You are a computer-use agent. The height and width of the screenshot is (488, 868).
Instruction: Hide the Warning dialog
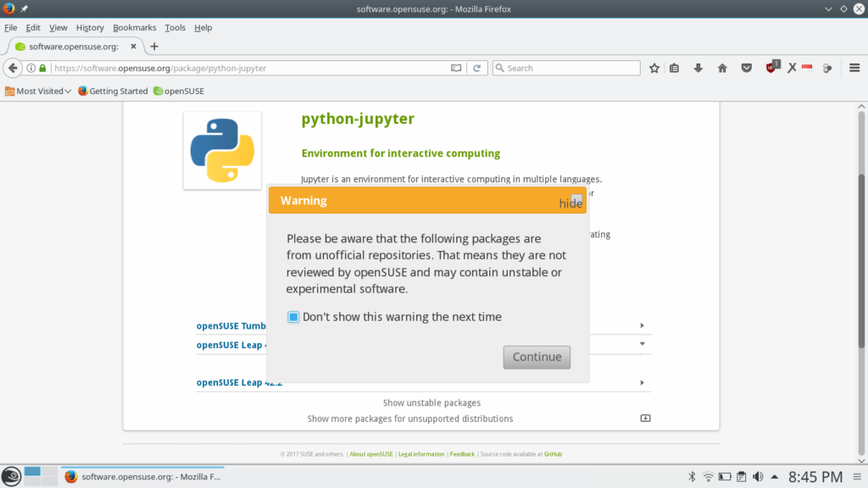(570, 202)
